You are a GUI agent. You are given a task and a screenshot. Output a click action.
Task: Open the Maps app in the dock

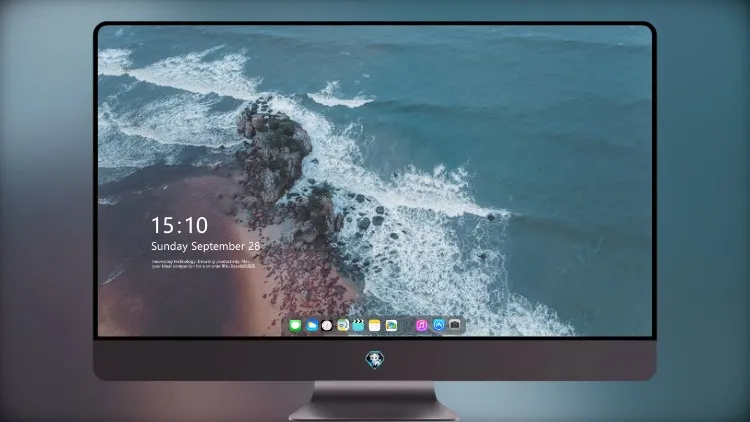[343, 326]
